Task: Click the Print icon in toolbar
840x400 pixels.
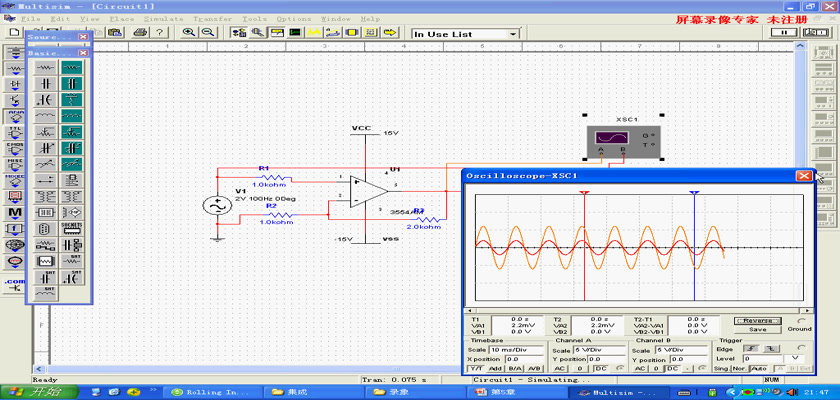Action: pos(140,32)
